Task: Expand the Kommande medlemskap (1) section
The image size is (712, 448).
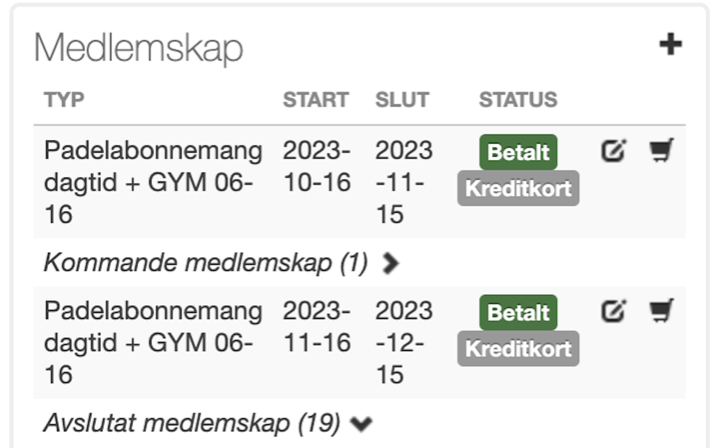Action: (x=391, y=263)
